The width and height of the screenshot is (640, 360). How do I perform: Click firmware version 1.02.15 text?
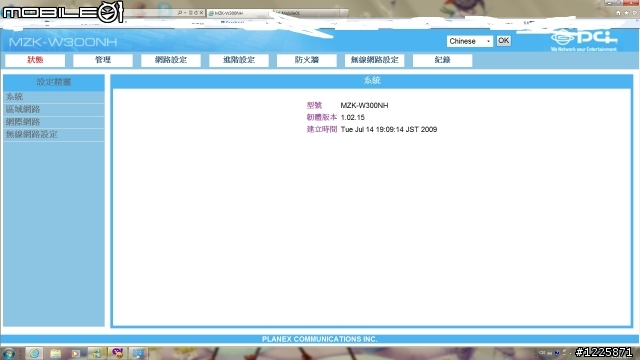coord(353,118)
